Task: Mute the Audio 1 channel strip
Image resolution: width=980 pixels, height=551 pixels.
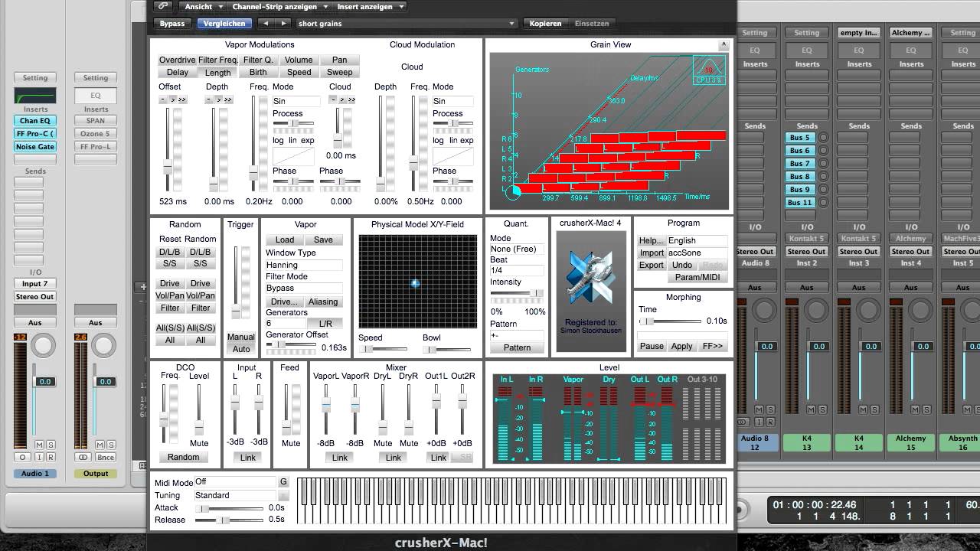Action: 40,445
